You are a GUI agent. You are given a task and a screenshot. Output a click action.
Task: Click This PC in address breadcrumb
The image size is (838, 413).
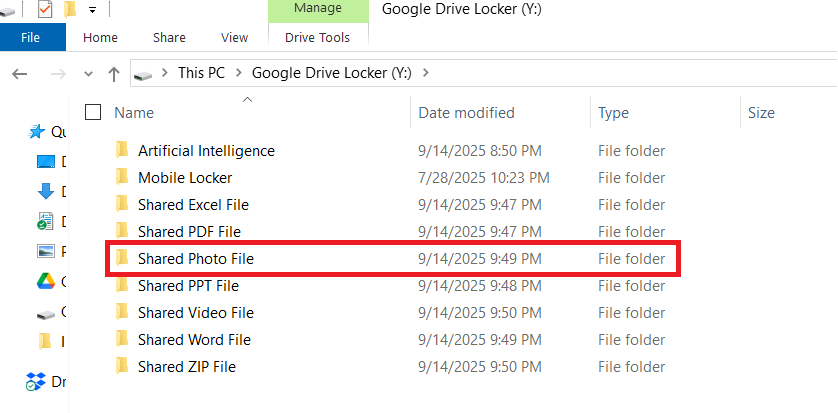tap(203, 73)
